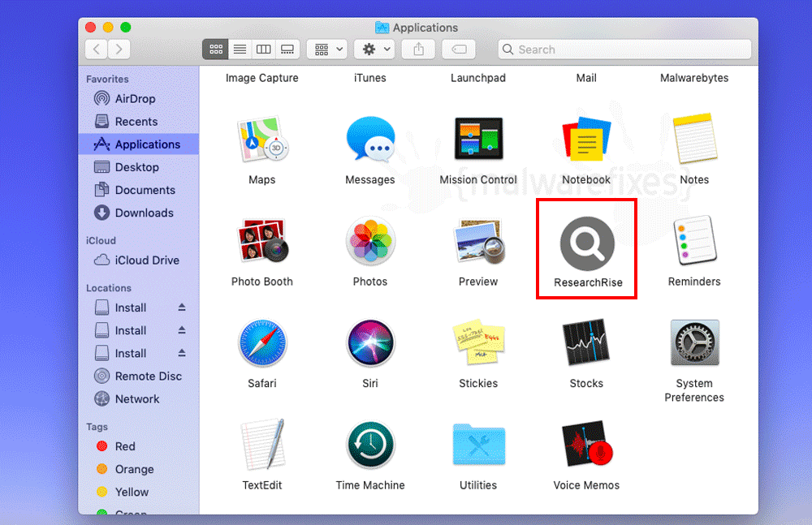The height and width of the screenshot is (525, 812).
Task: Click the Share toolbar button
Action: (x=418, y=49)
